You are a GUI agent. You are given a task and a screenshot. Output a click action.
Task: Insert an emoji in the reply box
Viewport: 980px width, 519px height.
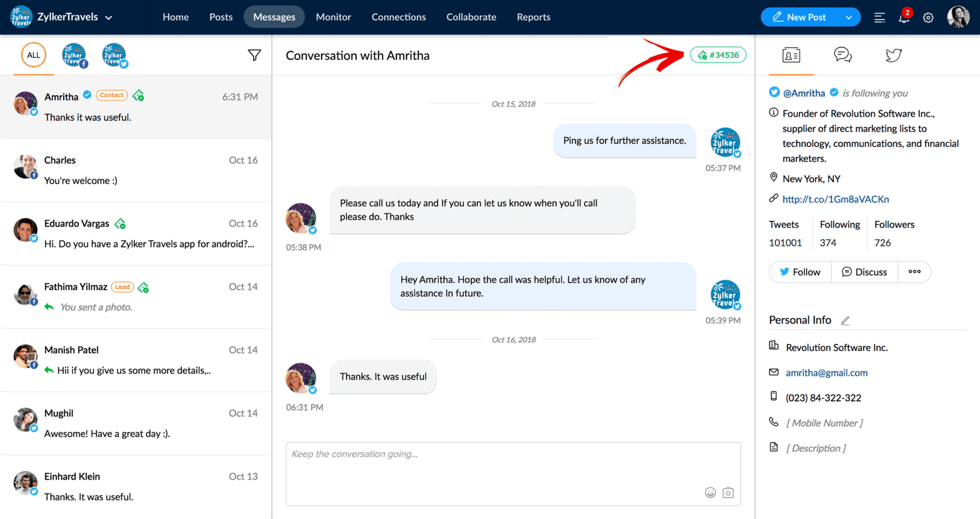coord(710,493)
